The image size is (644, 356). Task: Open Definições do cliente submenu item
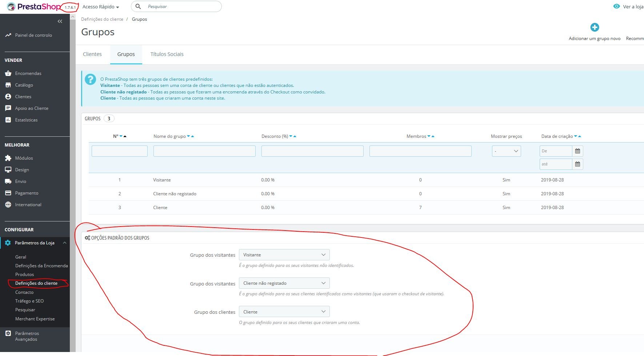click(36, 283)
